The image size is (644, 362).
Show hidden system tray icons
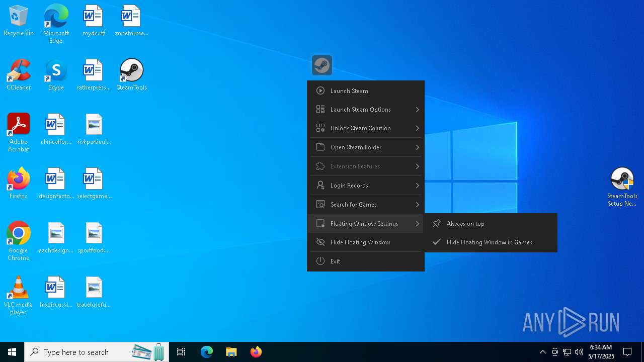542,352
